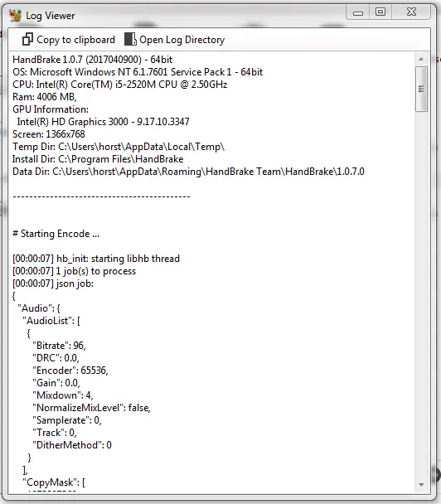
Task: Click the 'Ram: 4006 MB,' line
Action: [45, 97]
